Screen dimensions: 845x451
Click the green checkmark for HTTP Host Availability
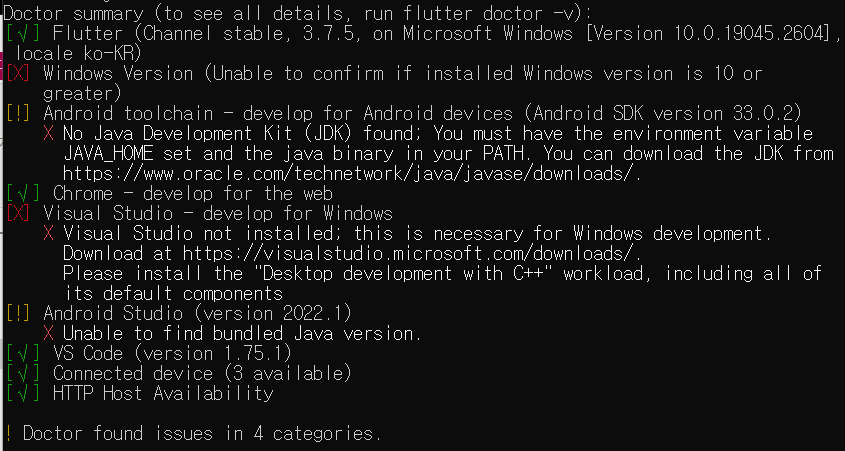coord(23,393)
